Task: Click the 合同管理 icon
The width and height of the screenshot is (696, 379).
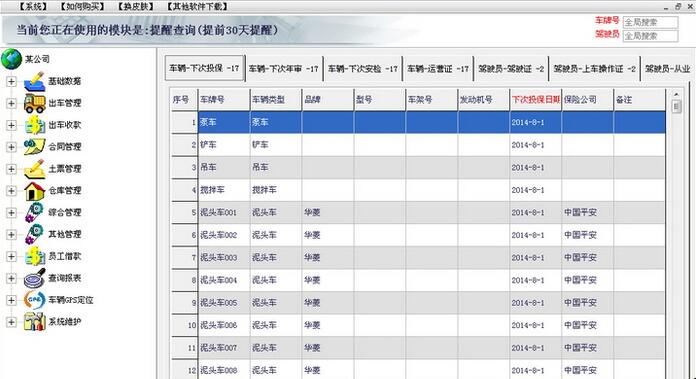Action: (x=34, y=146)
